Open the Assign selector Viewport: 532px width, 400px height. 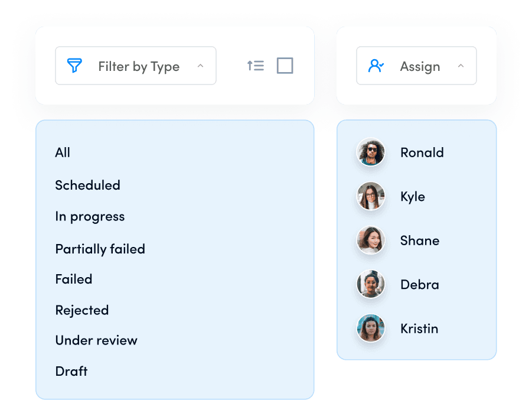pos(416,66)
